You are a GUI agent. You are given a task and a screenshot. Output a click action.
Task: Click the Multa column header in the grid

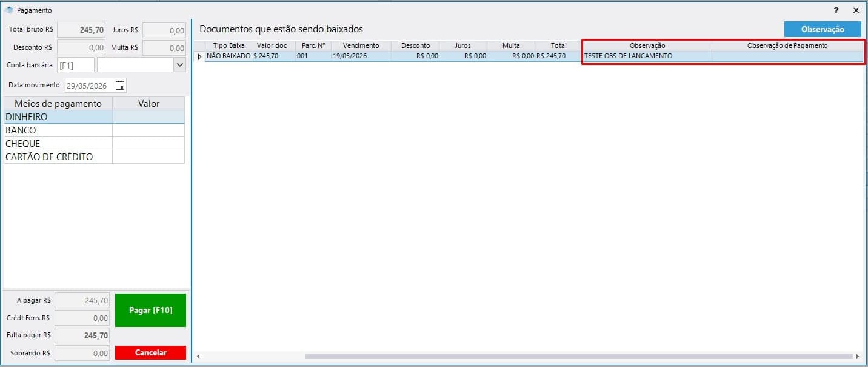pos(511,45)
